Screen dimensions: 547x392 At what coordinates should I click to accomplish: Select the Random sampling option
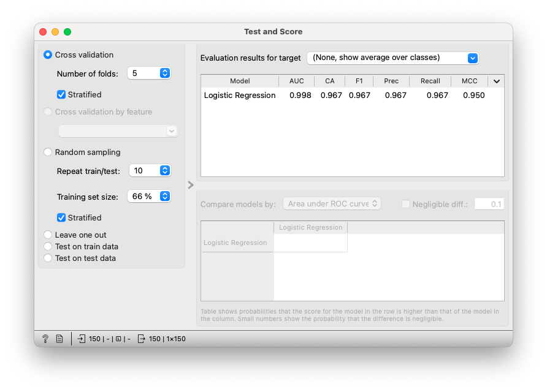[48, 153]
